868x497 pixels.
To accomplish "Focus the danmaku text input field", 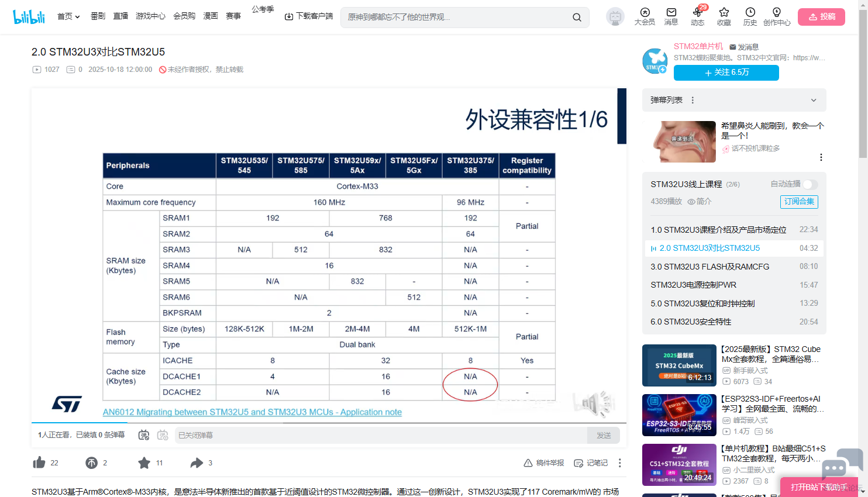I will click(x=380, y=435).
